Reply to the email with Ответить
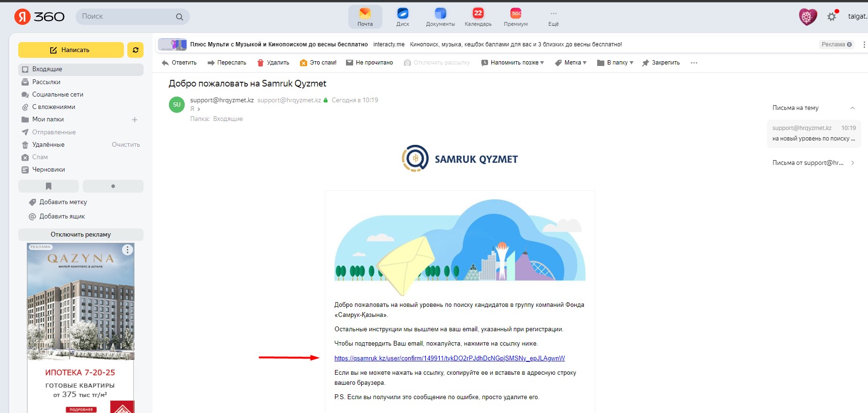Screen dimensions: 868x413 (179, 63)
